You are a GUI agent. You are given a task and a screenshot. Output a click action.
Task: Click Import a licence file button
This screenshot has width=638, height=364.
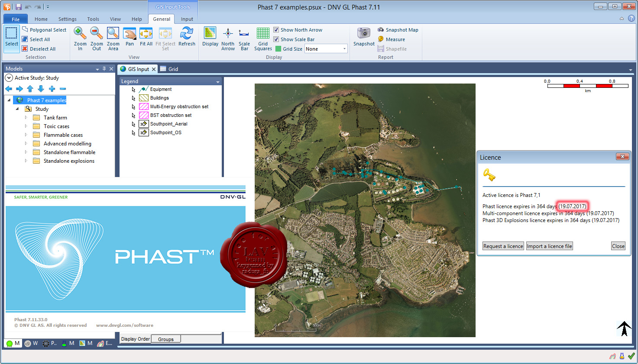point(549,246)
